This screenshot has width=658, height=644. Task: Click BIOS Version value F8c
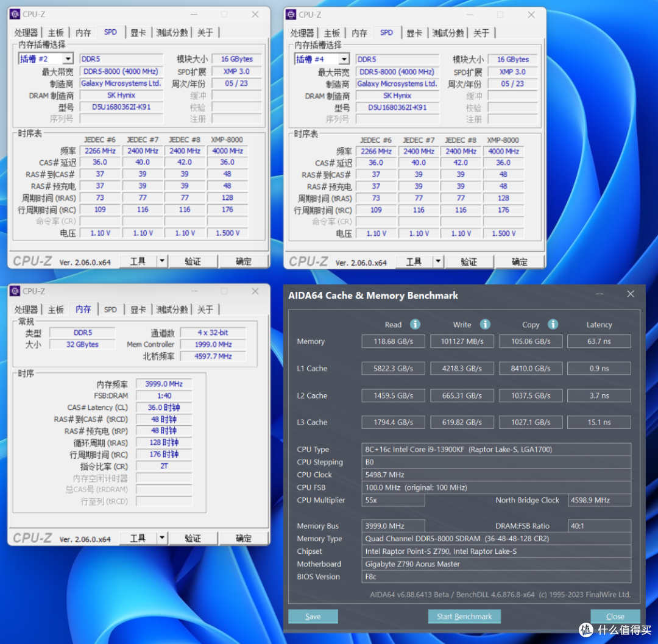[x=496, y=576]
